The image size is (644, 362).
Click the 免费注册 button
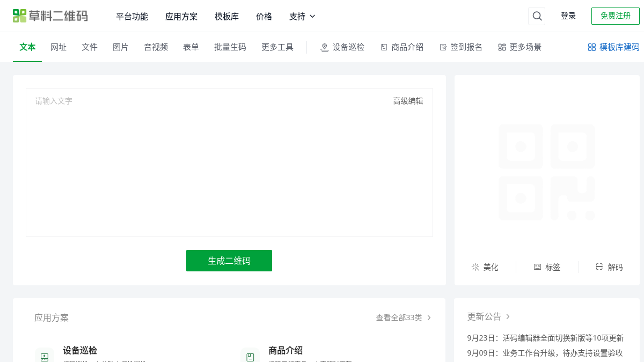pyautogui.click(x=616, y=16)
